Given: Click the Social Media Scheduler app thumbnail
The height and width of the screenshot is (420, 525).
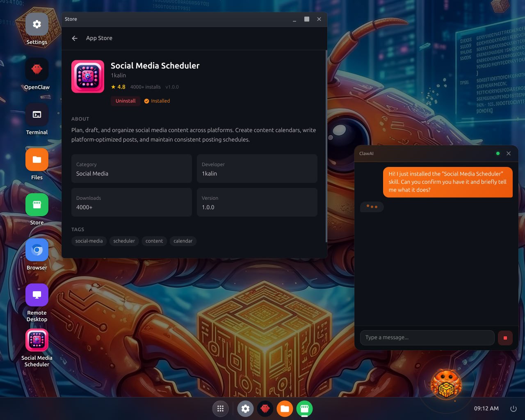Looking at the screenshot, I should click(87, 76).
